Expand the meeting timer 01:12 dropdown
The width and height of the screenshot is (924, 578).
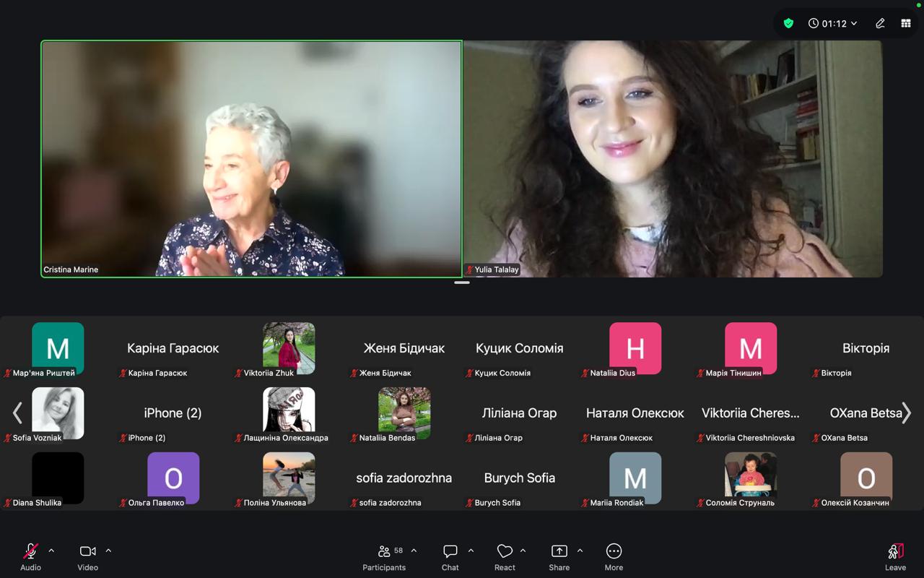[832, 23]
